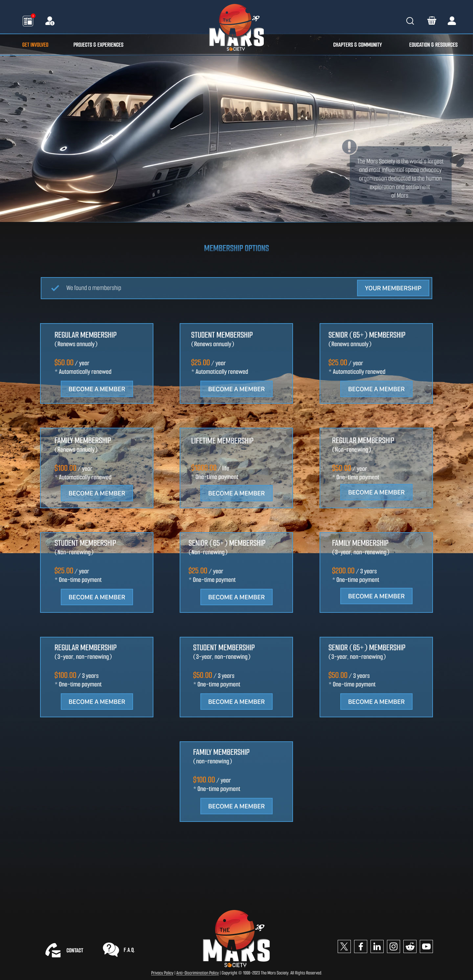473x980 pixels.
Task: Become a member for Senior non-renewing yearly
Action: 236,597
